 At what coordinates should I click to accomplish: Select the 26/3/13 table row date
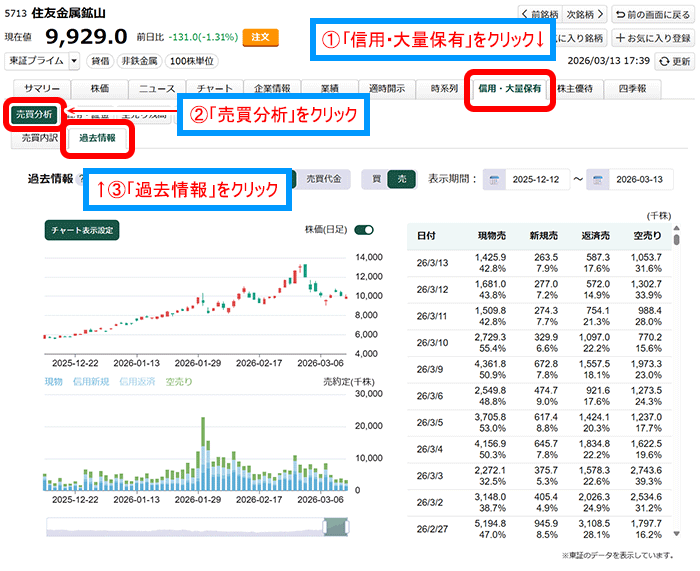[432, 263]
